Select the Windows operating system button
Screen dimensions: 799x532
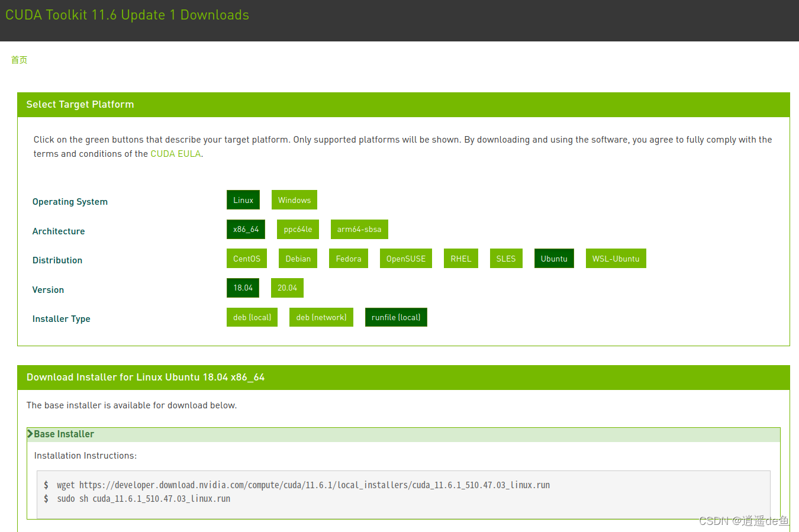(x=294, y=200)
